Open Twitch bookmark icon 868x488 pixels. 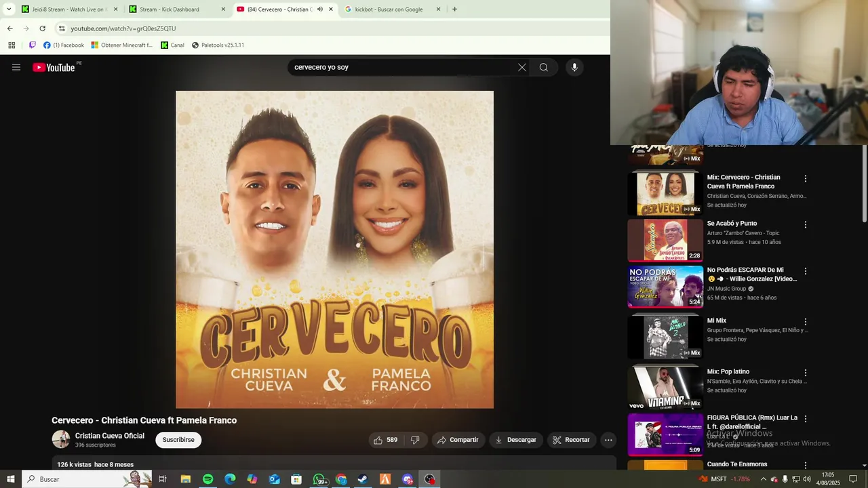pyautogui.click(x=32, y=45)
